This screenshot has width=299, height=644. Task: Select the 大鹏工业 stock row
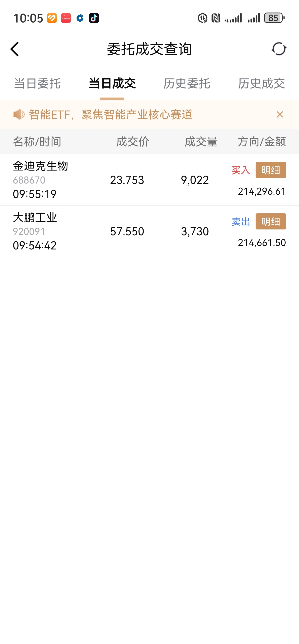100,231
